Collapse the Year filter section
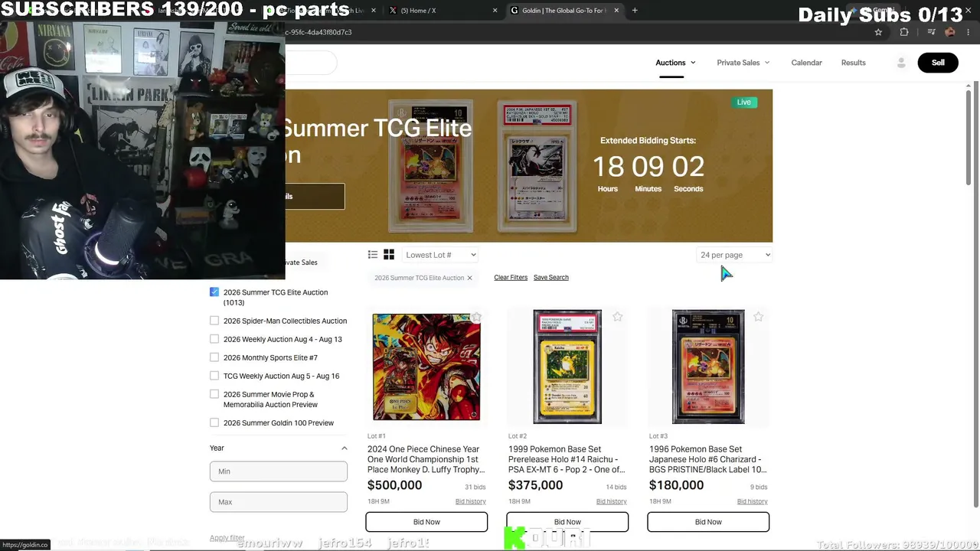 pos(344,448)
